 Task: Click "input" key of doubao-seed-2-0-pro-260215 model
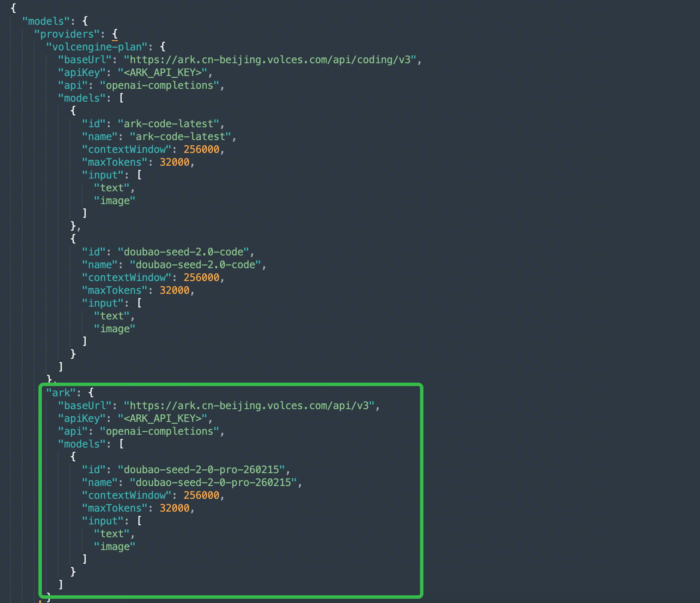[102, 521]
